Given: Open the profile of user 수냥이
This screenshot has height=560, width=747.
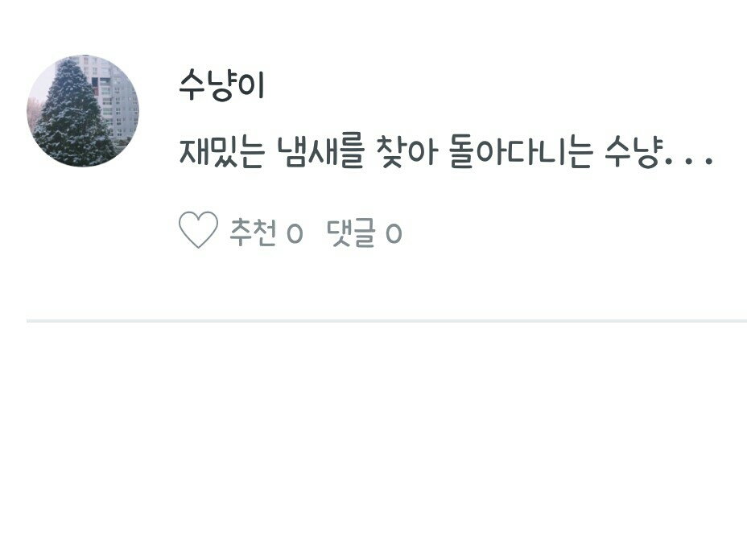Looking at the screenshot, I should click(221, 85).
